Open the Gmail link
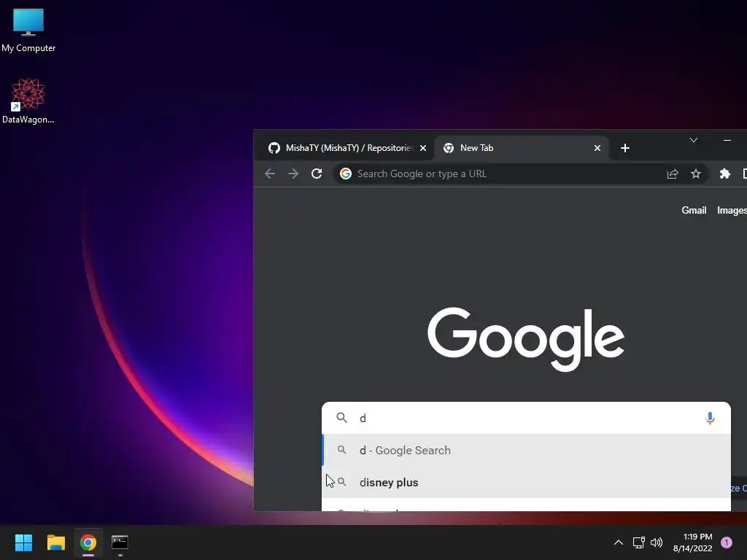 694,211
